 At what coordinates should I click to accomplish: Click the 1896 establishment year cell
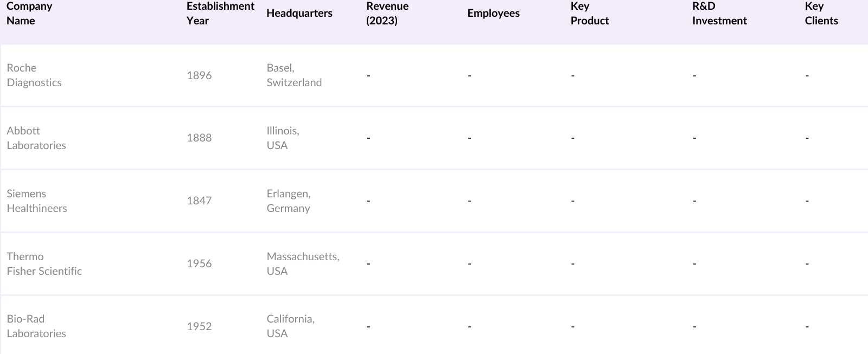tap(199, 75)
